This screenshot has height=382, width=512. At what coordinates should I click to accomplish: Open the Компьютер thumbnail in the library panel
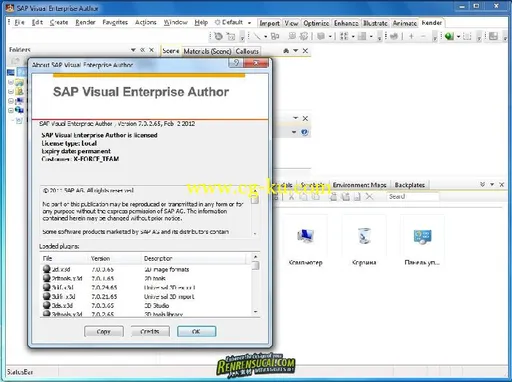click(x=305, y=241)
